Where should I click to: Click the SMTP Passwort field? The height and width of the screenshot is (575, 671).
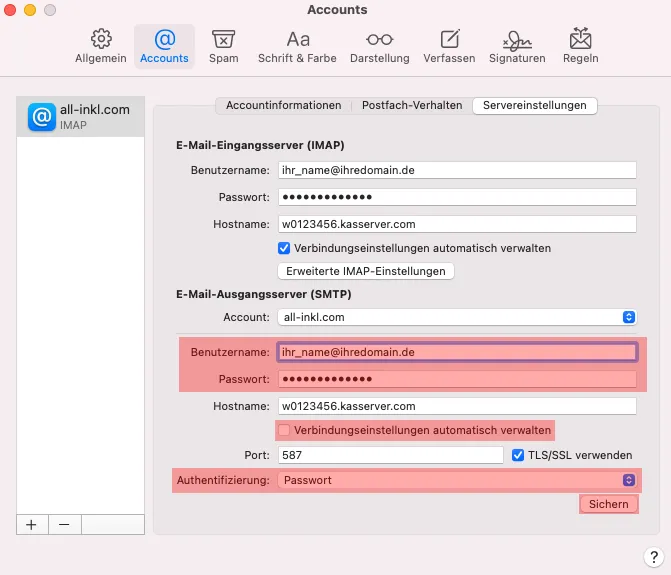click(457, 379)
